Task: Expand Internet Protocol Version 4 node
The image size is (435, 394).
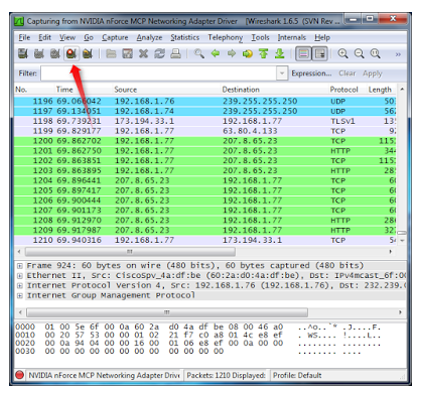Action: coord(20,286)
